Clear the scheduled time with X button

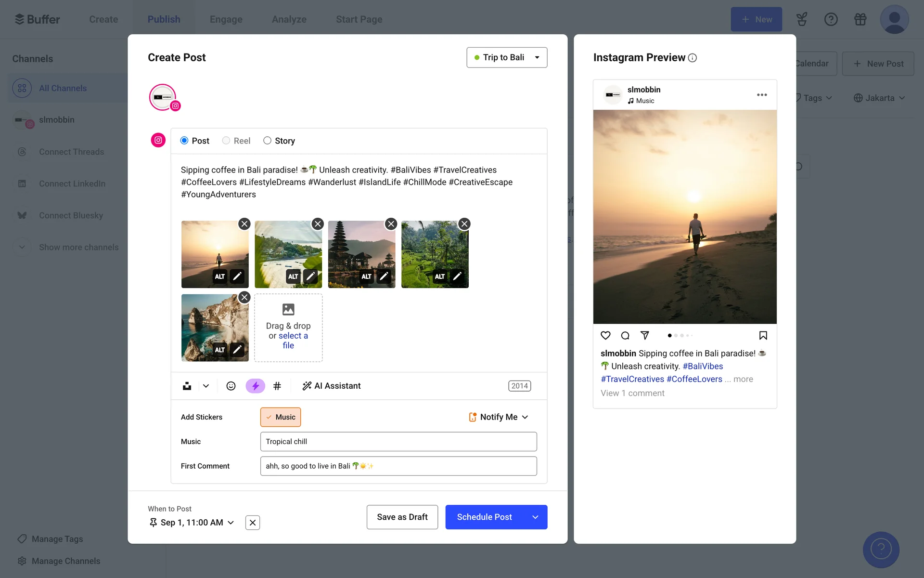coord(252,523)
